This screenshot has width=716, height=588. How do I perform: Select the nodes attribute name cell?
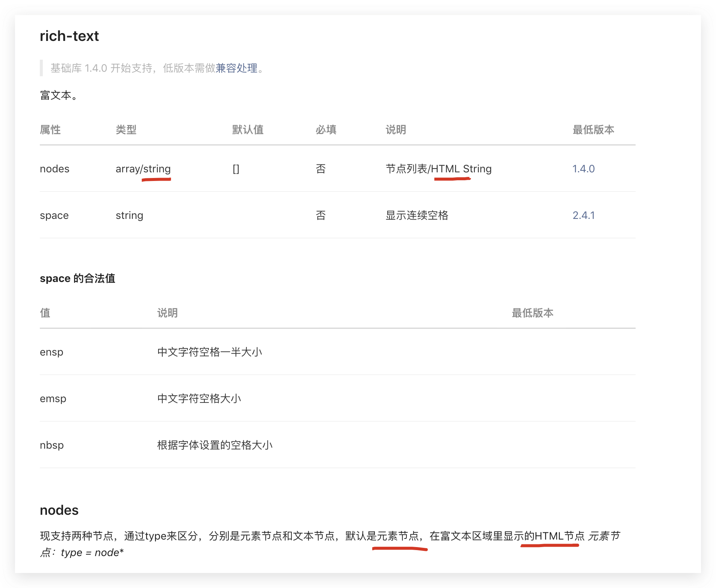coord(54,169)
